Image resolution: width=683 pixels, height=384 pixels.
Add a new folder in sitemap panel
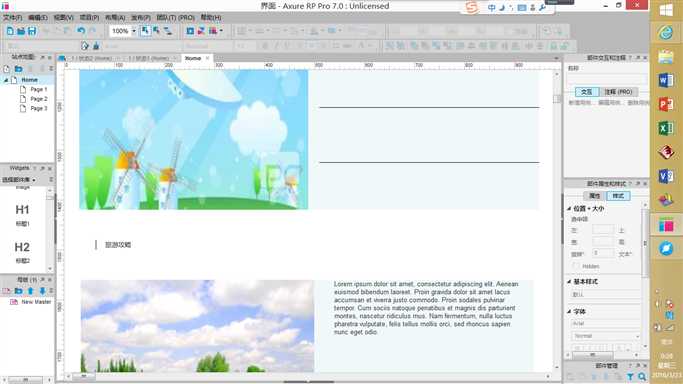click(18, 69)
